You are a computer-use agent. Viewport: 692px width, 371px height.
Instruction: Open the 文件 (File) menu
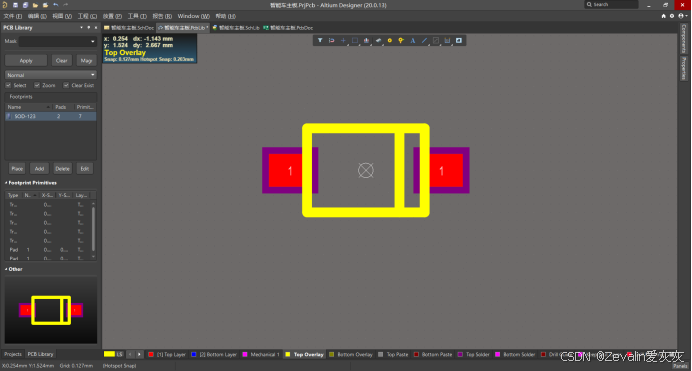pyautogui.click(x=12, y=16)
